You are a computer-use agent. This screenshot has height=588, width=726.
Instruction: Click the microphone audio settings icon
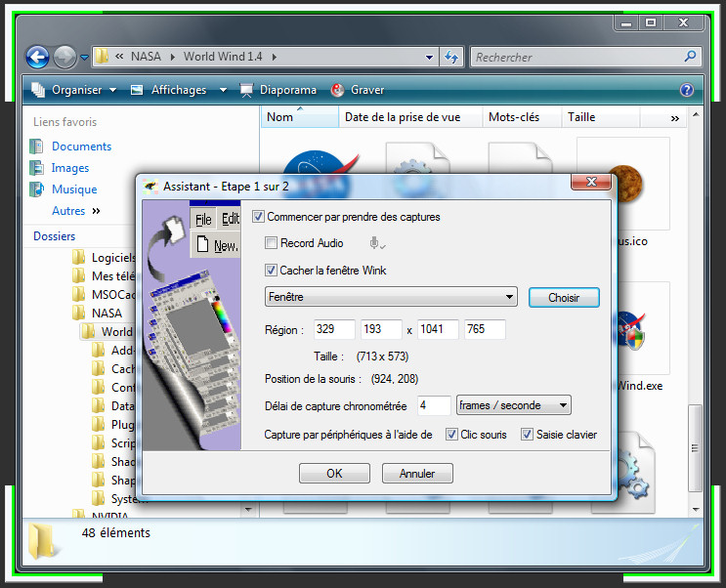click(x=377, y=243)
